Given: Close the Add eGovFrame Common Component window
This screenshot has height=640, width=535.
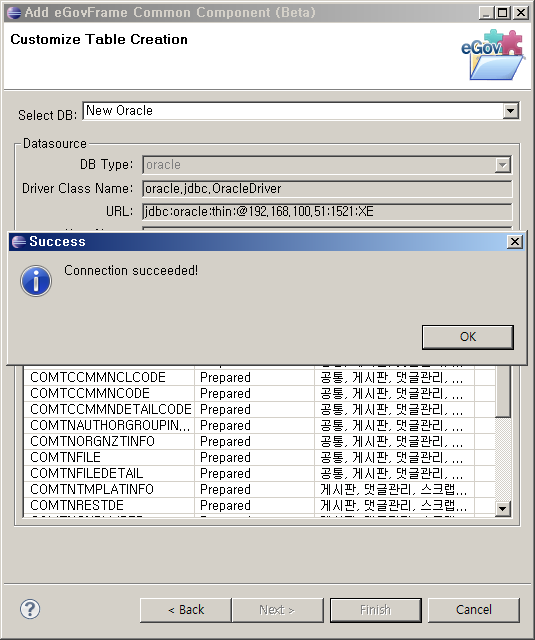Looking at the screenshot, I should click(x=521, y=13).
